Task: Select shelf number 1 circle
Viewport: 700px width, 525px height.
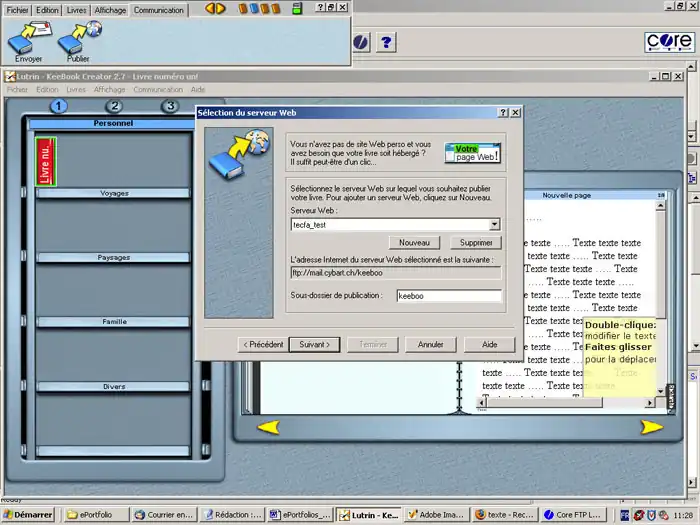Action: tap(58, 106)
